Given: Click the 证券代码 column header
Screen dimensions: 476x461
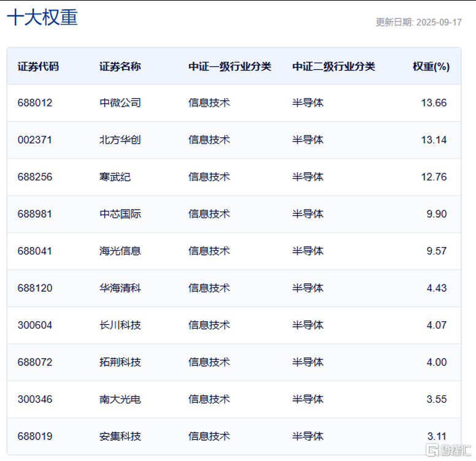Looking at the screenshot, I should (38, 66).
